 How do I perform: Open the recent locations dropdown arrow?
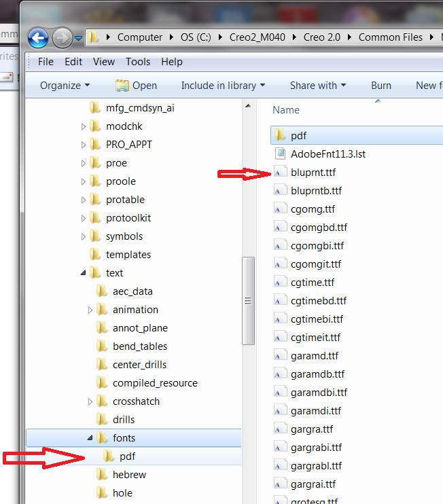pos(78,38)
